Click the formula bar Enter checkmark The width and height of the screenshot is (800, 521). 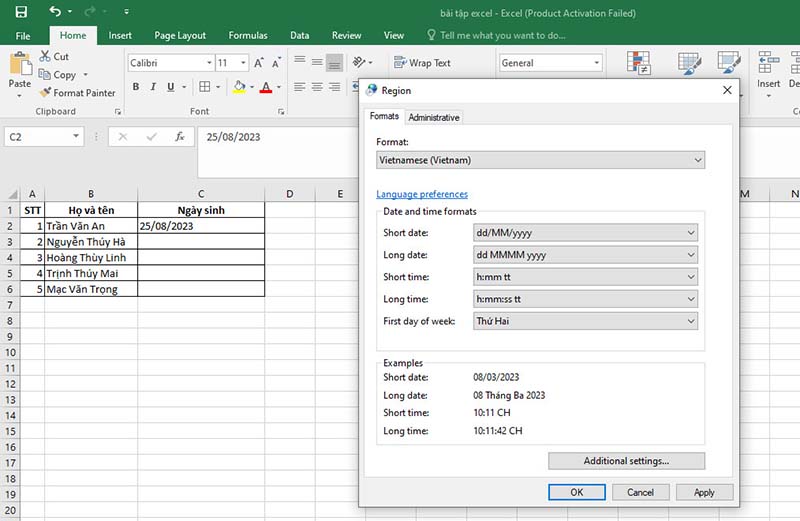(x=152, y=137)
